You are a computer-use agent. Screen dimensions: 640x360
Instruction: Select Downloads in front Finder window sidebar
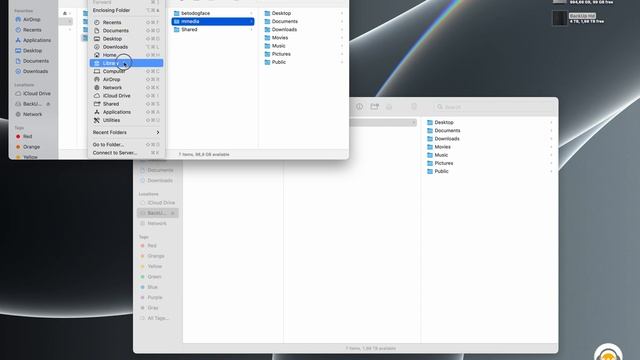(x=35, y=71)
